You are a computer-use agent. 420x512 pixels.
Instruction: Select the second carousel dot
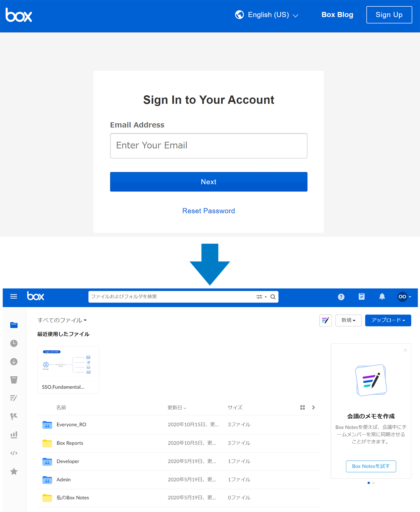coord(373,483)
